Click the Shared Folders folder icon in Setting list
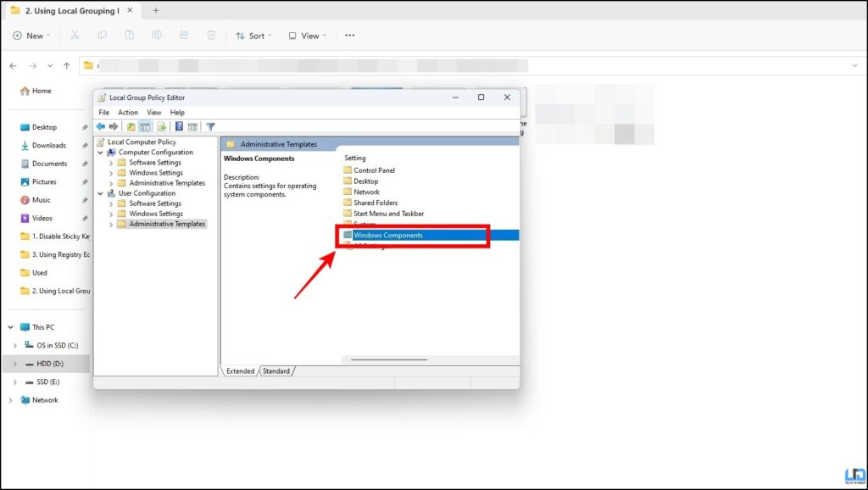Viewport: 868px width, 490px height. (348, 203)
